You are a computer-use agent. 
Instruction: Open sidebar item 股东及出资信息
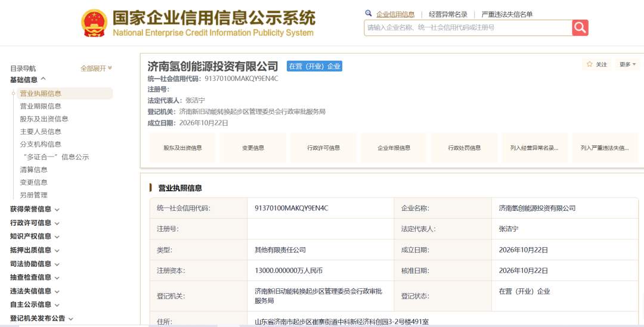coord(44,119)
